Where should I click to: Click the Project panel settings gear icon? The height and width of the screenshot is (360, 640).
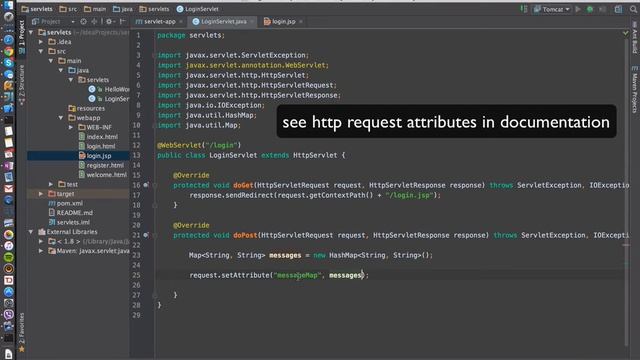[109, 22]
